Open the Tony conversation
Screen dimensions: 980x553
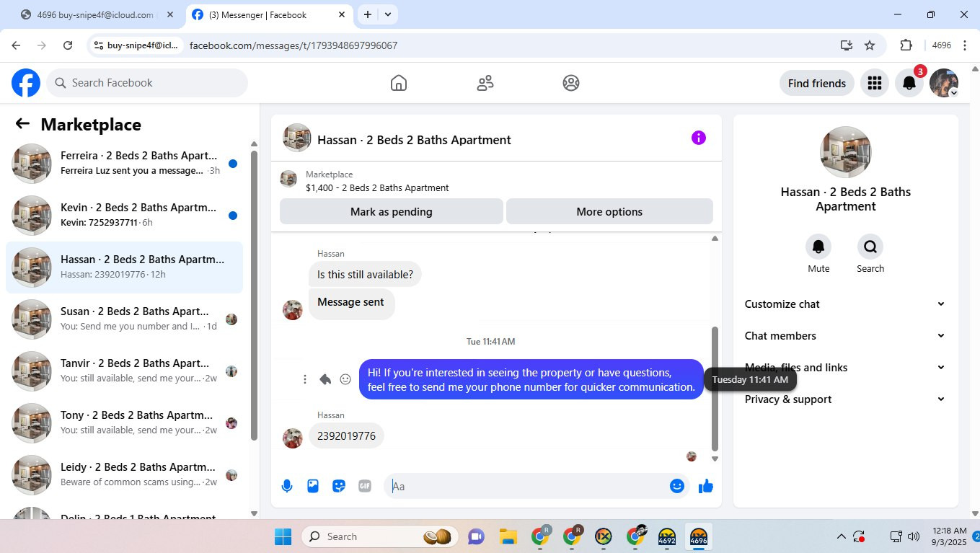pyautogui.click(x=125, y=423)
